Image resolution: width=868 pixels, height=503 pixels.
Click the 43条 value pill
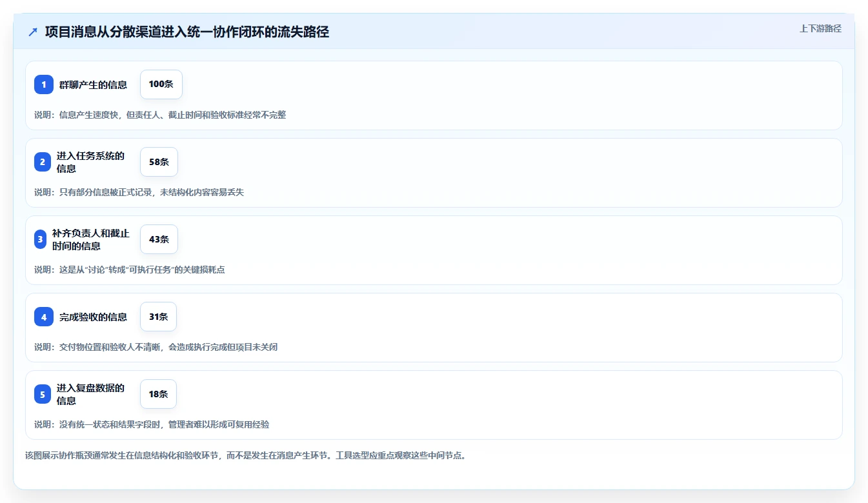(x=159, y=239)
